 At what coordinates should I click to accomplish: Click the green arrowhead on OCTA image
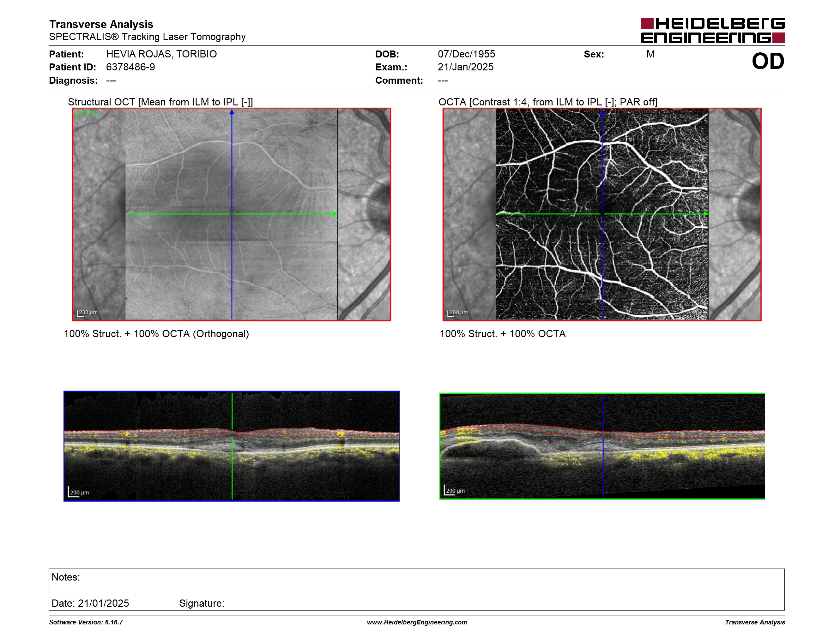pos(706,214)
